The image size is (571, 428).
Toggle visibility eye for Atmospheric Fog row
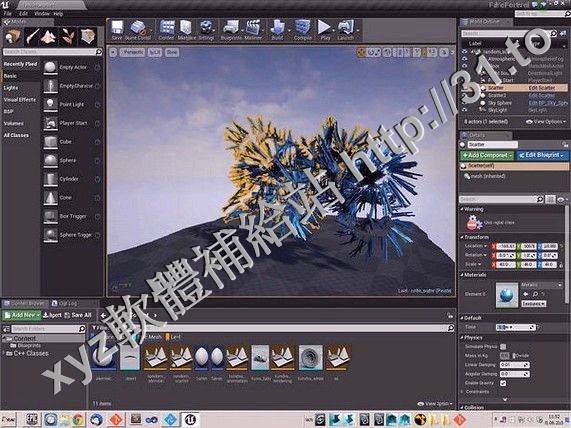(x=464, y=59)
